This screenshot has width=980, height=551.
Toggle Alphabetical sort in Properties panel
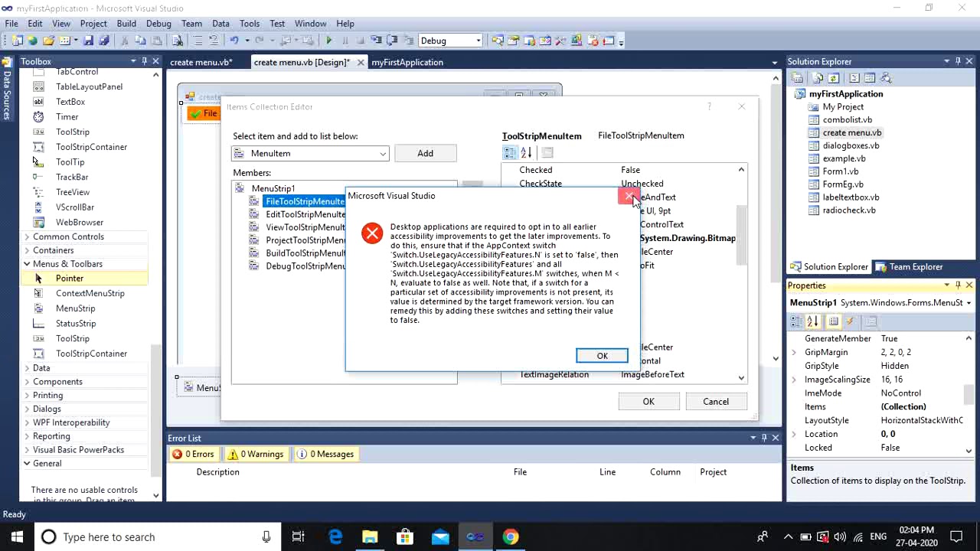pyautogui.click(x=813, y=321)
